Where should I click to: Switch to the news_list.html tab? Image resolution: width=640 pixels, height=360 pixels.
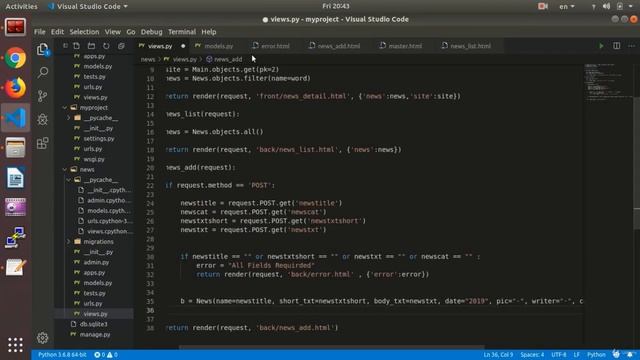coord(469,46)
